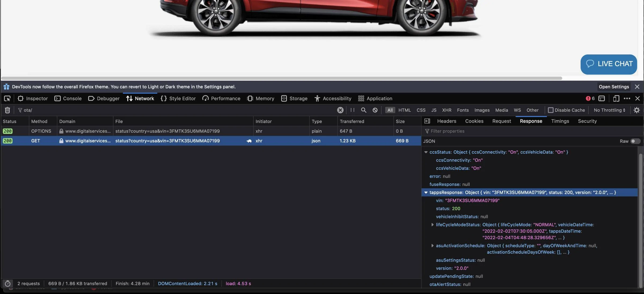Select the OPTIONS request row
The width and height of the screenshot is (644, 294).
pos(211,131)
